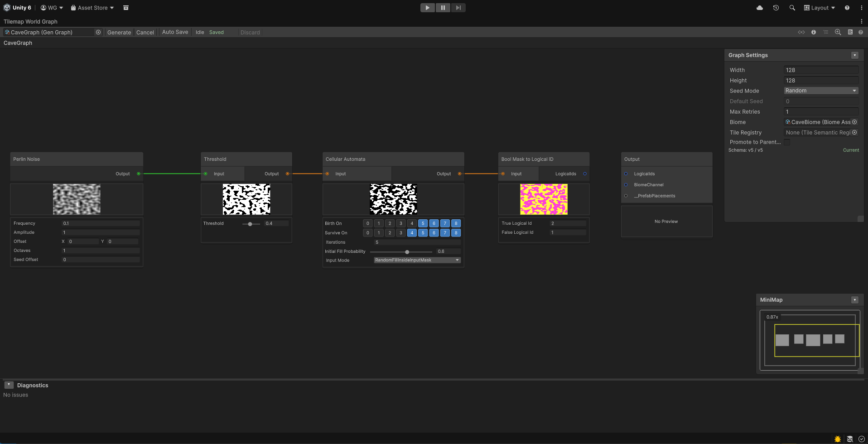868x444 pixels.
Task: Open the Asset Store dropdown
Action: [x=92, y=8]
